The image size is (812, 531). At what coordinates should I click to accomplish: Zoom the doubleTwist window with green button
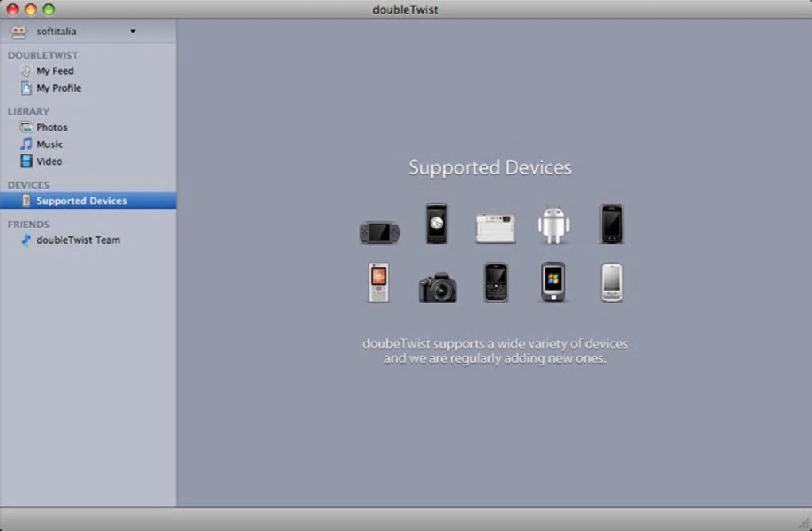[49, 9]
